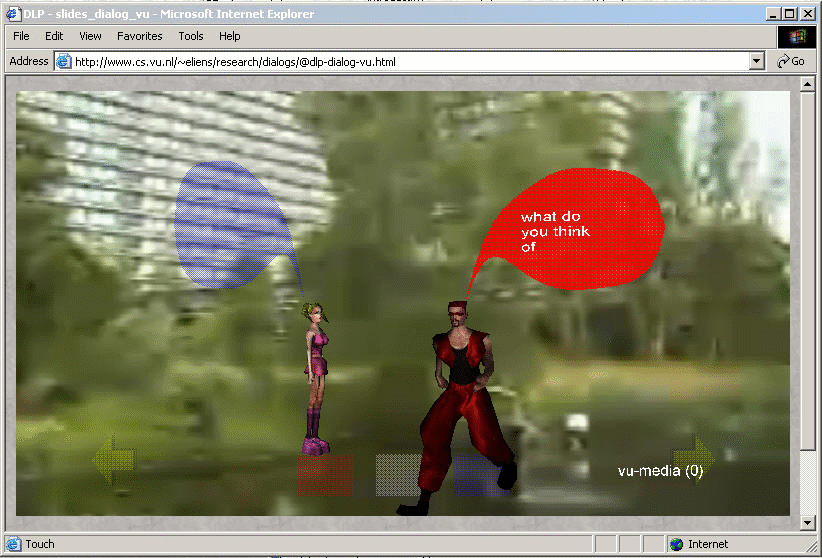
Task: Click the Internet zone globe icon
Action: (x=677, y=544)
